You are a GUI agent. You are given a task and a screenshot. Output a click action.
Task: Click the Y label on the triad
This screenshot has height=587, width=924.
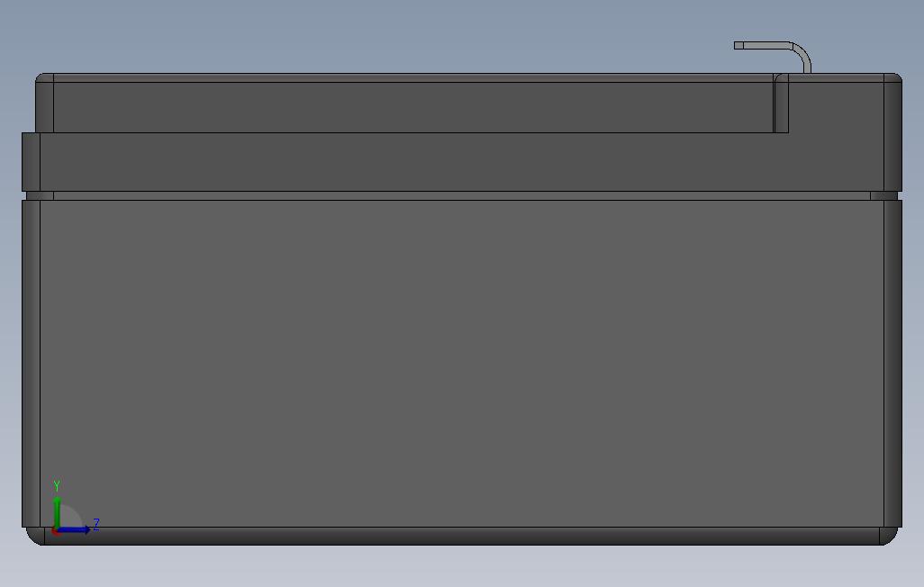click(57, 485)
